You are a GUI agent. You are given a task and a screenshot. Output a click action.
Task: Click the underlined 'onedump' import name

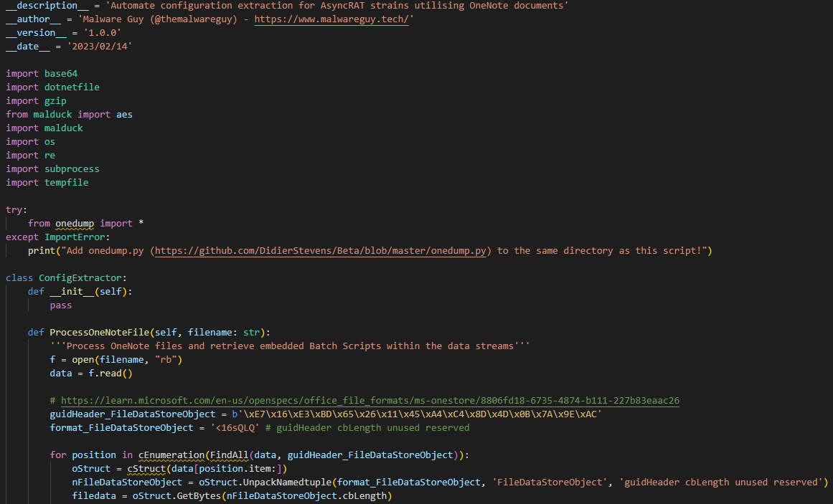click(75, 224)
